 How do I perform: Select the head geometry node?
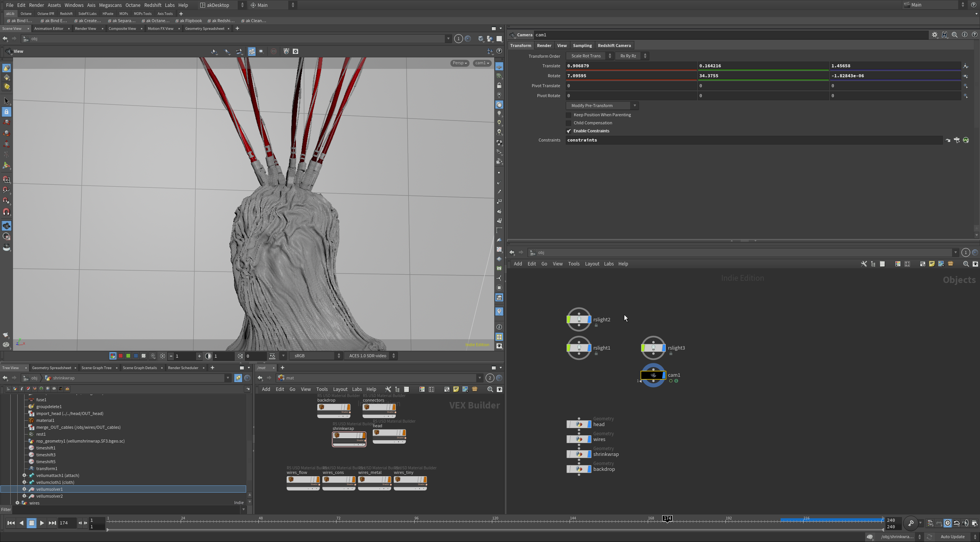[x=579, y=424]
